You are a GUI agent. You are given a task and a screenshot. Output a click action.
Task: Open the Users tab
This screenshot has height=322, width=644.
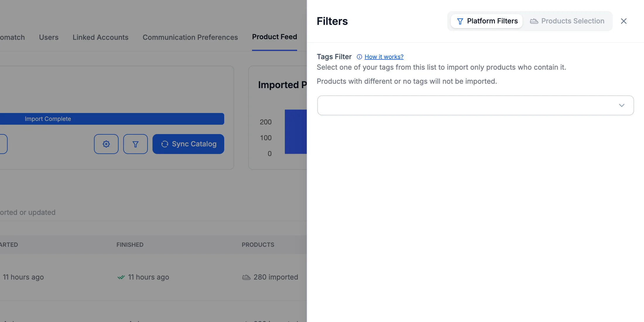click(49, 37)
